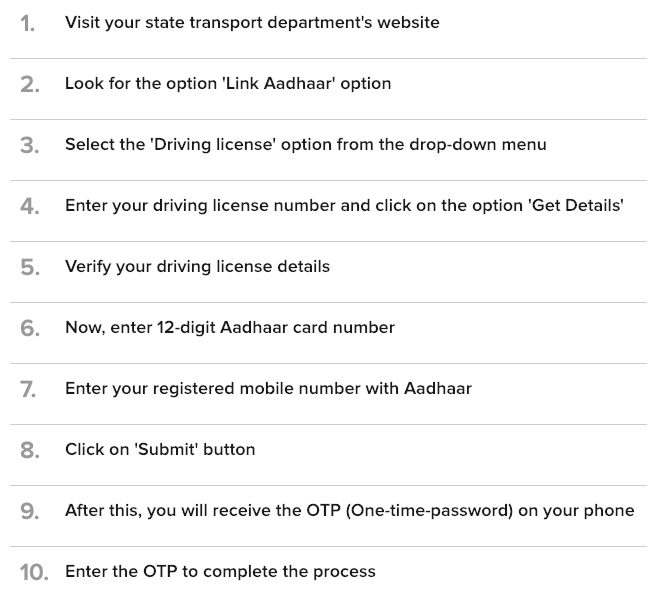Viewport: 664px width, 610px height.
Task: Click step number 6 in the list
Action: 30,328
